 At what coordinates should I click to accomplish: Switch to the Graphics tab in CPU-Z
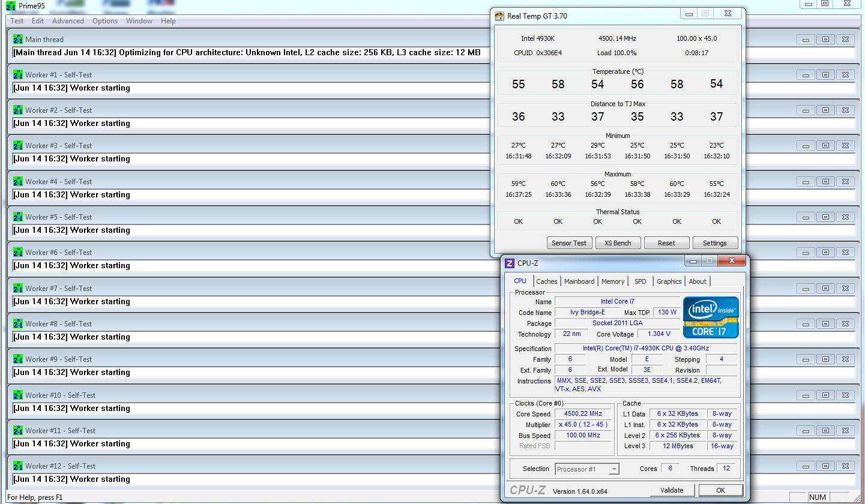coord(669,281)
